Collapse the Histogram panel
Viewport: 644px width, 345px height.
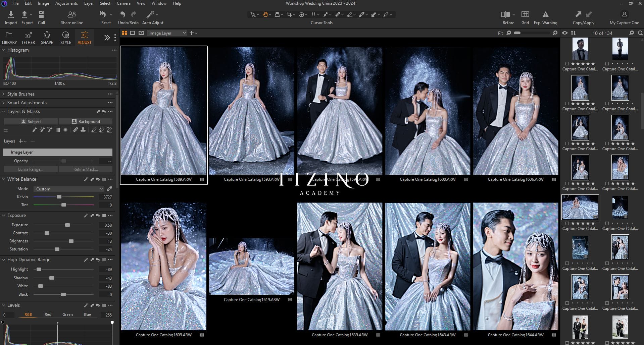pyautogui.click(x=4, y=50)
